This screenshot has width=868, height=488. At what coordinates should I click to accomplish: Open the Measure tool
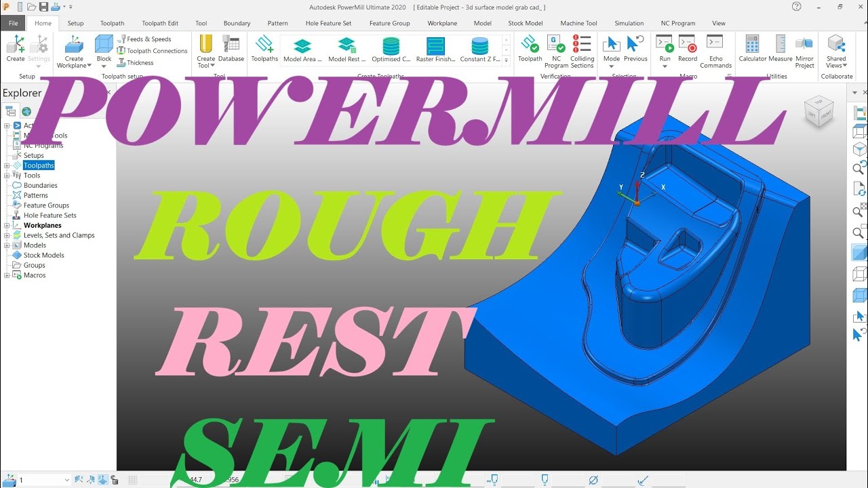781,49
